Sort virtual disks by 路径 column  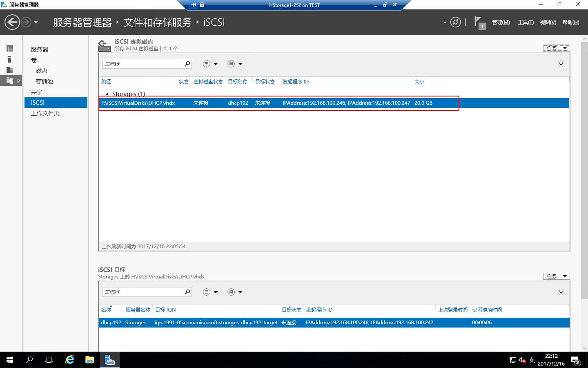click(106, 82)
